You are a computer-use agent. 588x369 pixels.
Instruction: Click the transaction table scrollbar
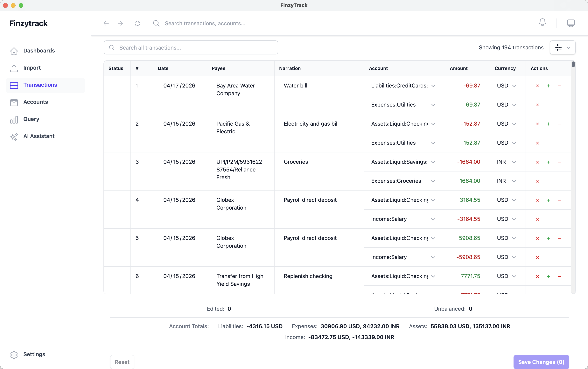tap(573, 64)
